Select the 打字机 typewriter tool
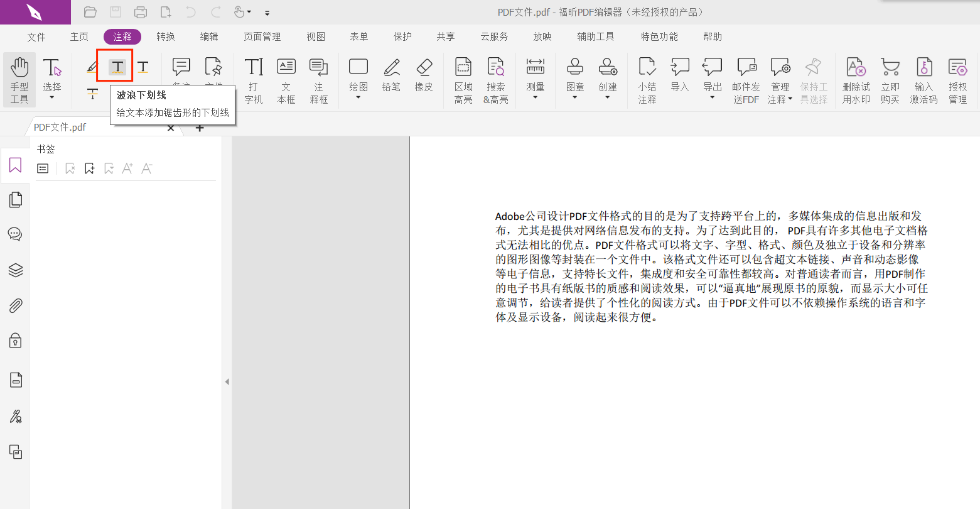The width and height of the screenshot is (980, 509). pyautogui.click(x=254, y=80)
